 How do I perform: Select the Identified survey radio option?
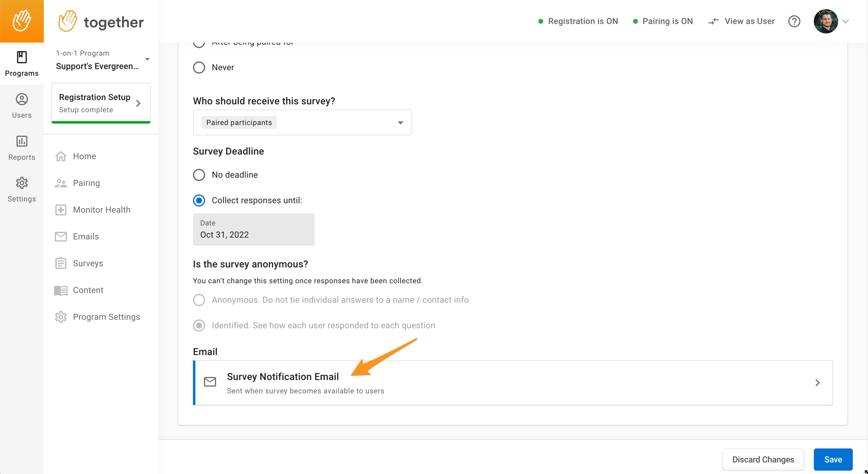(x=199, y=326)
